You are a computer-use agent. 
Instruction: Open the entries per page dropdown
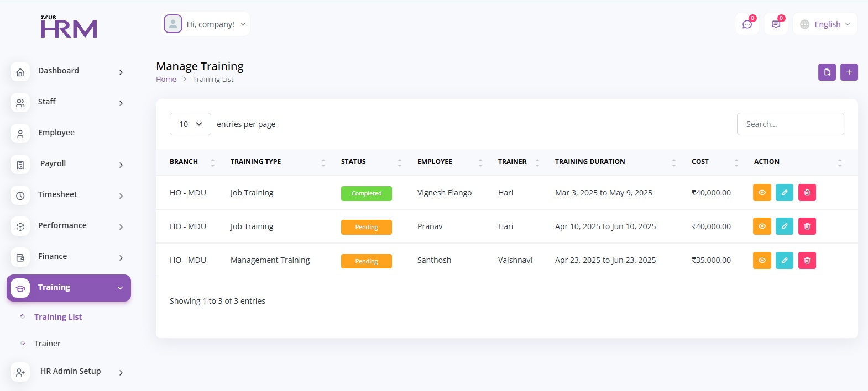[190, 124]
